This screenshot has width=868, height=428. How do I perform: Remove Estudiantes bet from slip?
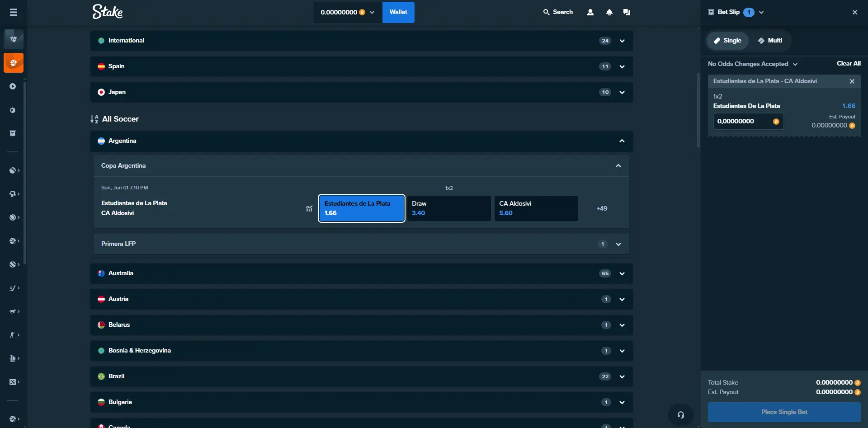click(x=852, y=81)
